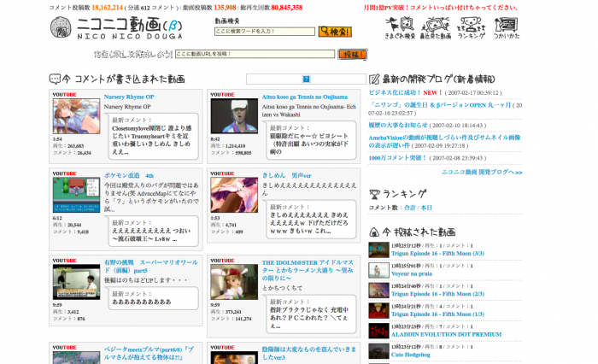Open Voyeur na praia video link
The image size is (598, 364).
click(x=412, y=273)
